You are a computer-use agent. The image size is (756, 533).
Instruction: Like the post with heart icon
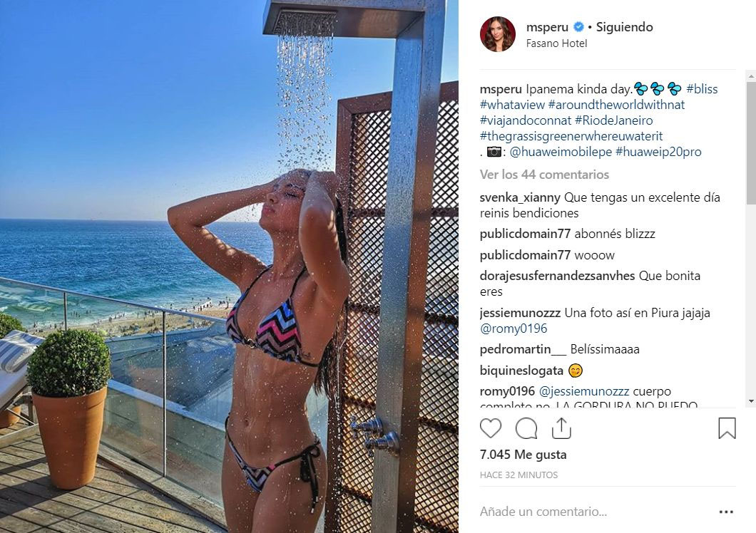[x=491, y=428]
